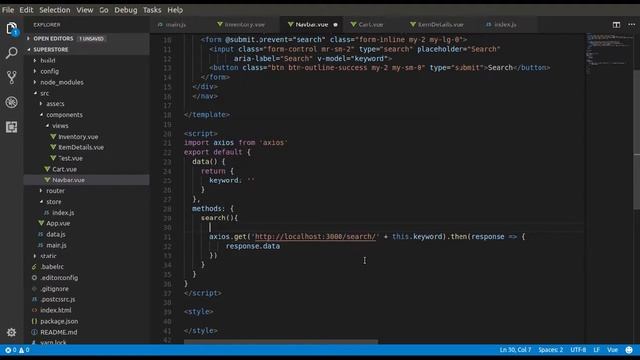Click the feedback smiley in status bar
Viewport: 640px width, 360px height.
[x=629, y=350]
